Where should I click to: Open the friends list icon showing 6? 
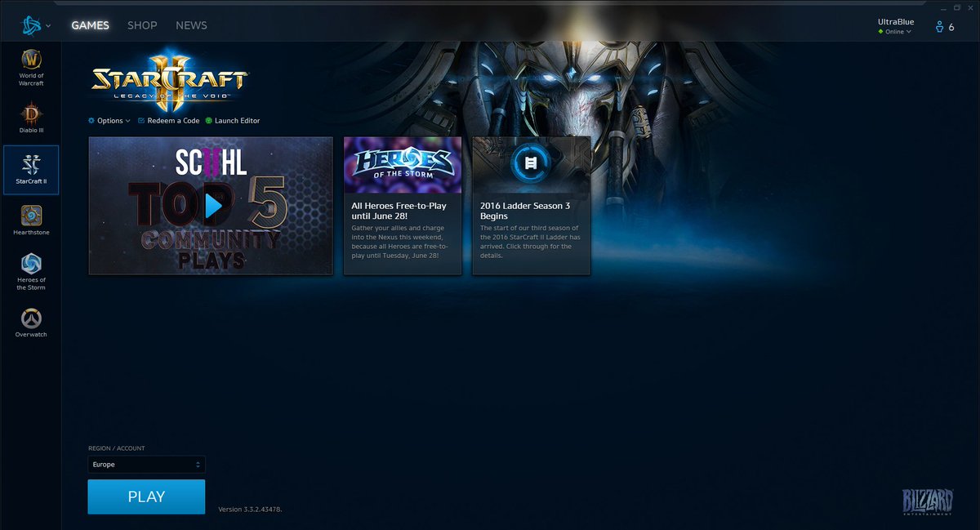945,27
